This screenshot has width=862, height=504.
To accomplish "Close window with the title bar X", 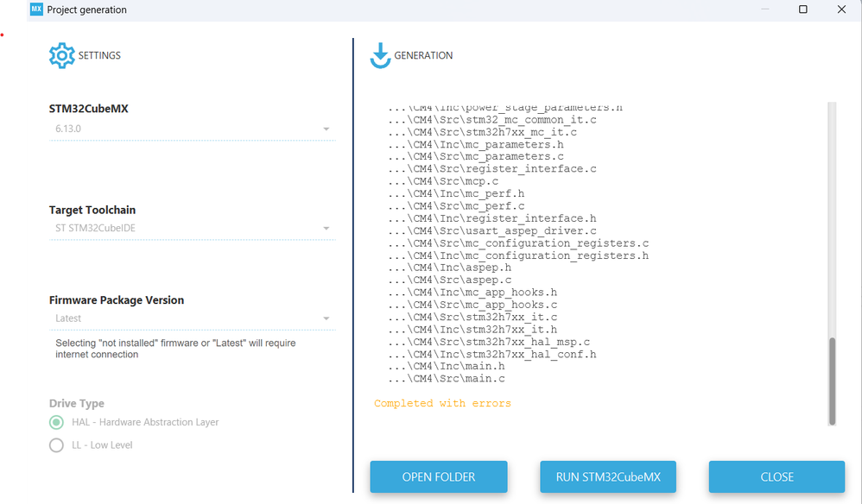I will pos(841,9).
